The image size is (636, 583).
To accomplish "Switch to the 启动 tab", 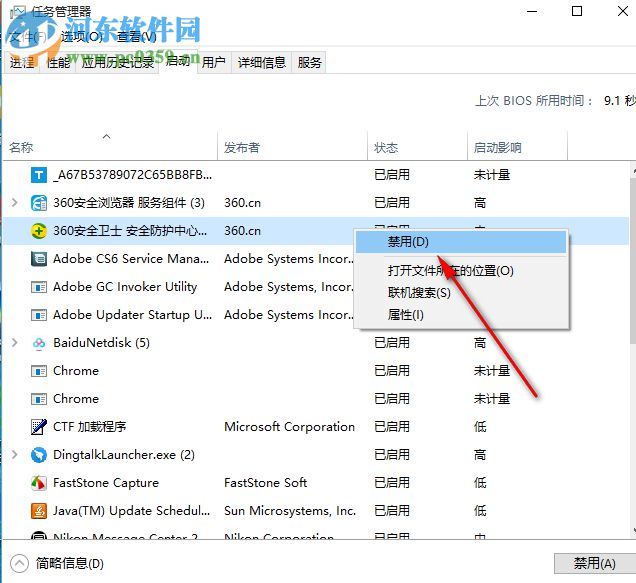I will tap(178, 61).
